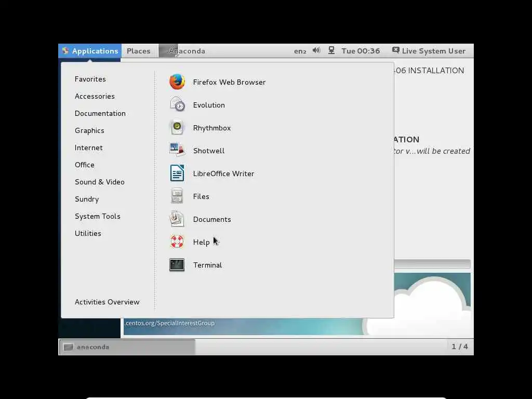
Task: Open LibreOffice Writer document icon
Action: point(177,173)
